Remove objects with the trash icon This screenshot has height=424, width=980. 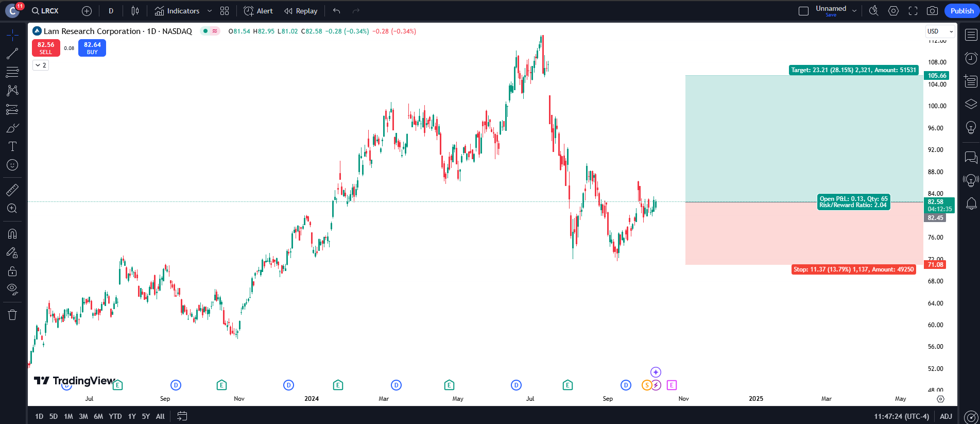click(12, 315)
